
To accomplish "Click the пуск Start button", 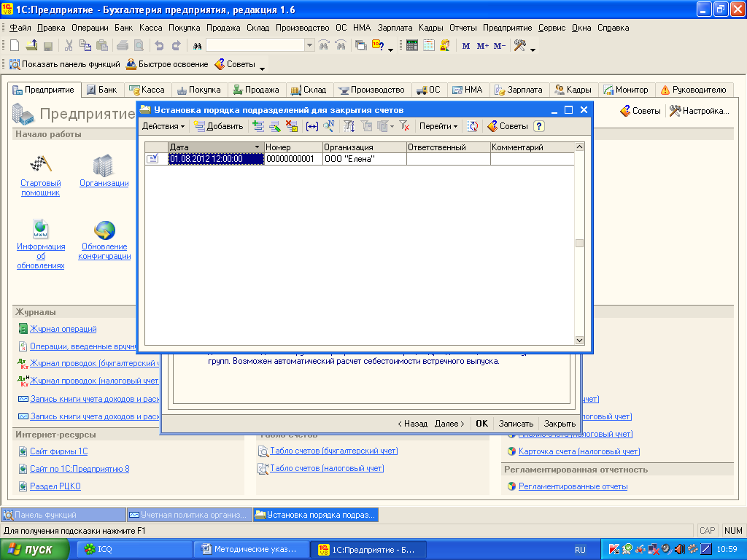I will point(34,549).
